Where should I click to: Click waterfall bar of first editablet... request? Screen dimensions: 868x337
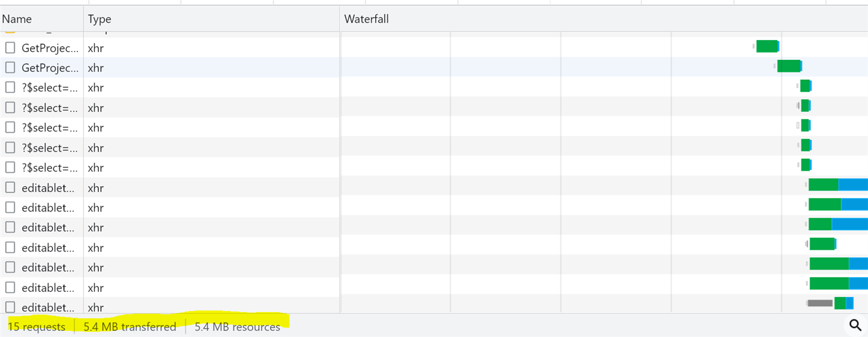(838, 184)
